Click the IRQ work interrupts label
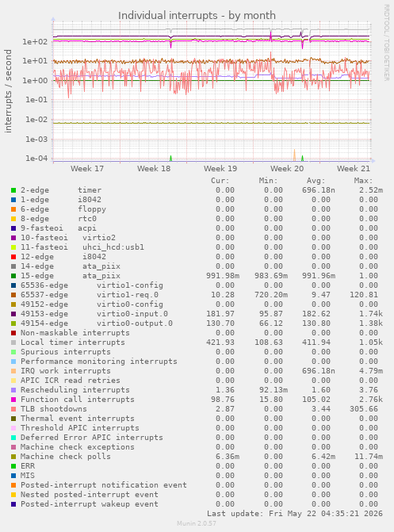The width and height of the screenshot is (394, 532). 66,371
